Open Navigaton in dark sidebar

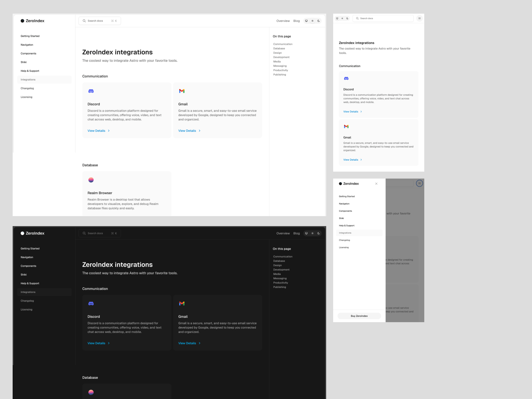[x=27, y=257]
